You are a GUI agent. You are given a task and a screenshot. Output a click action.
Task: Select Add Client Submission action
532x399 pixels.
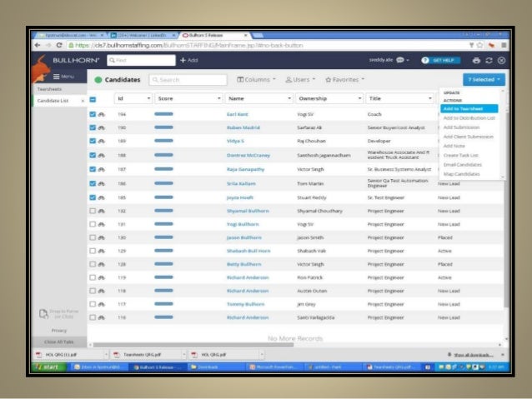pyautogui.click(x=469, y=137)
